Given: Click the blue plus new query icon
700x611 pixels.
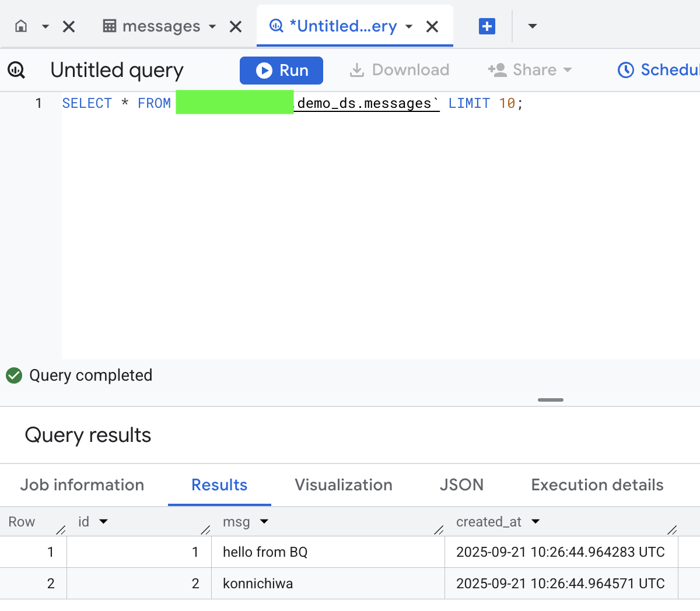Looking at the screenshot, I should (487, 26).
